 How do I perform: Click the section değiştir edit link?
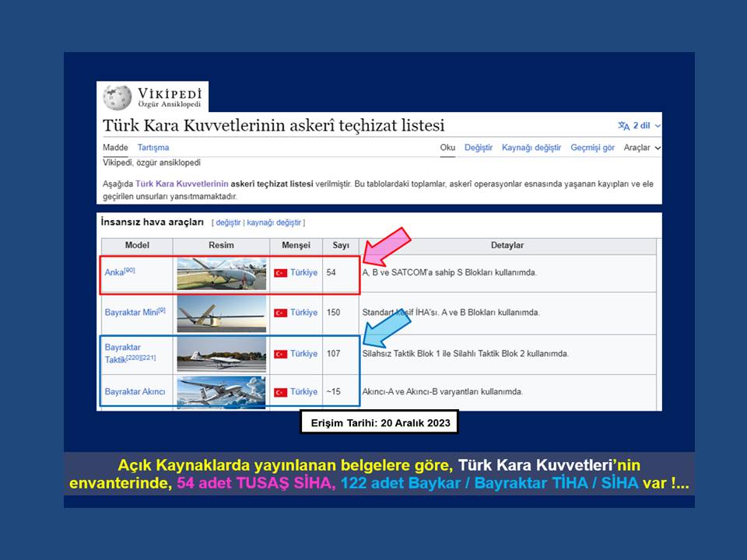pos(228,222)
